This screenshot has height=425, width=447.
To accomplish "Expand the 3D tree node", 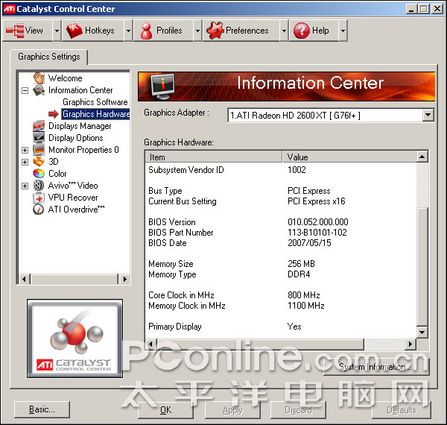I will click(x=25, y=162).
